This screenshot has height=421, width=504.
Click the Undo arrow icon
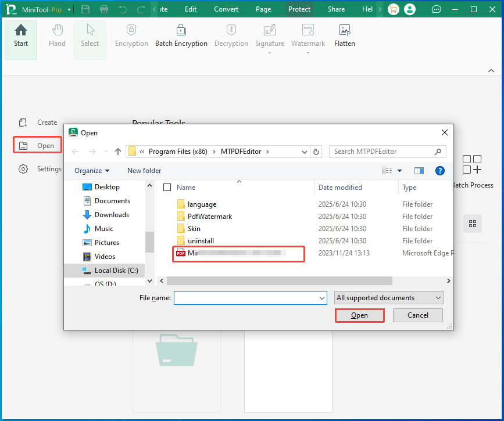pos(123,9)
